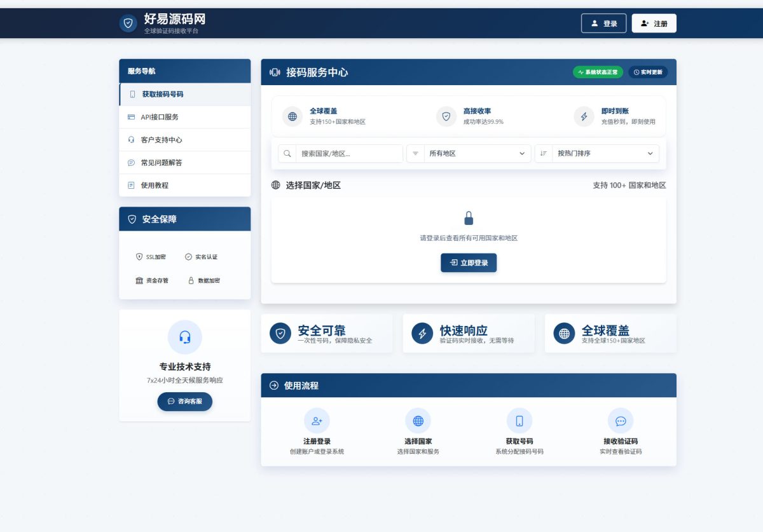Click the 注册 button in header

click(654, 24)
